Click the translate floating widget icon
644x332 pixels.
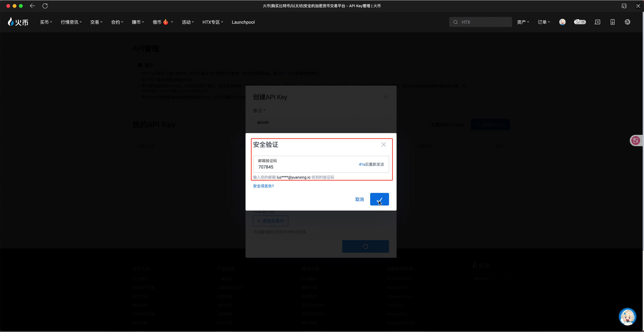click(x=636, y=141)
